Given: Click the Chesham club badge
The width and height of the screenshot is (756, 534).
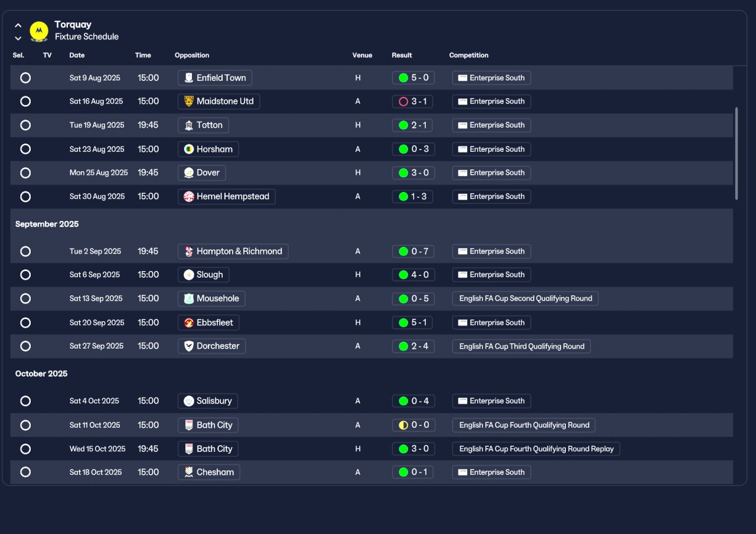Looking at the screenshot, I should point(188,472).
